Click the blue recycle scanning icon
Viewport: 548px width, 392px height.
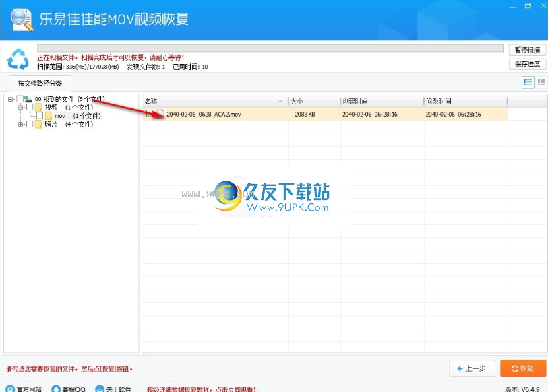click(x=18, y=59)
